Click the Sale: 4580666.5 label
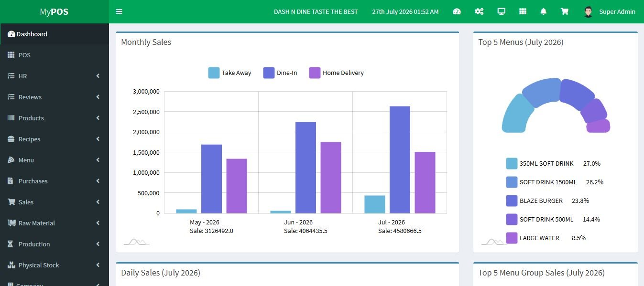The height and width of the screenshot is (286, 644). coord(400,231)
